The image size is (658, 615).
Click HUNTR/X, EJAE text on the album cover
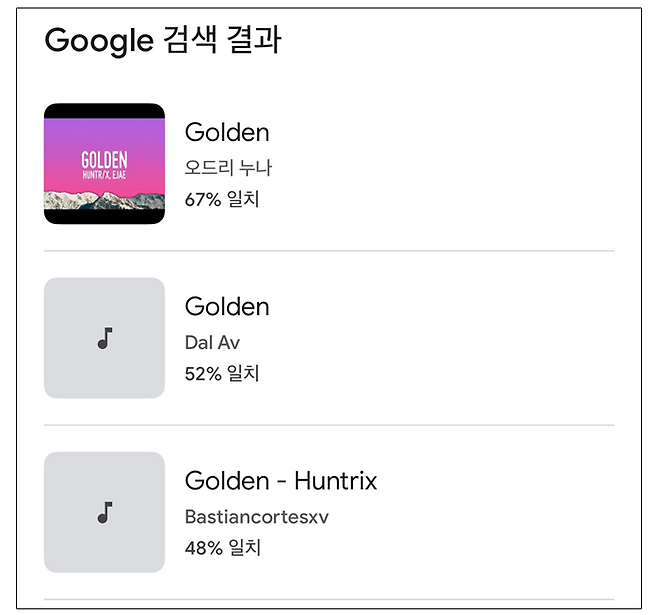coord(104,176)
